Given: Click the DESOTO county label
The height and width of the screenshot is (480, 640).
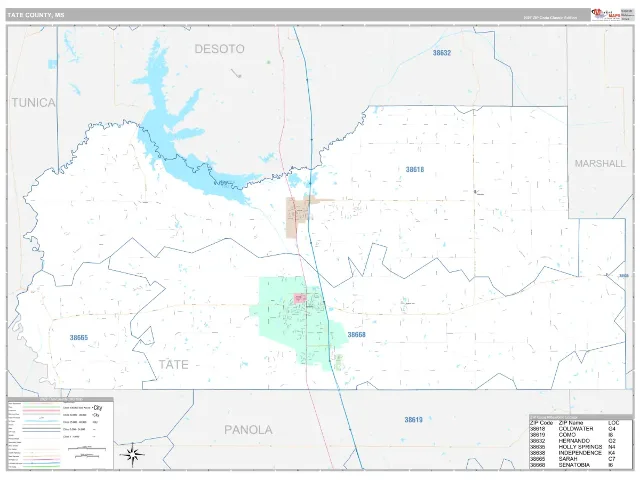Looking at the screenshot, I should 219,49.
